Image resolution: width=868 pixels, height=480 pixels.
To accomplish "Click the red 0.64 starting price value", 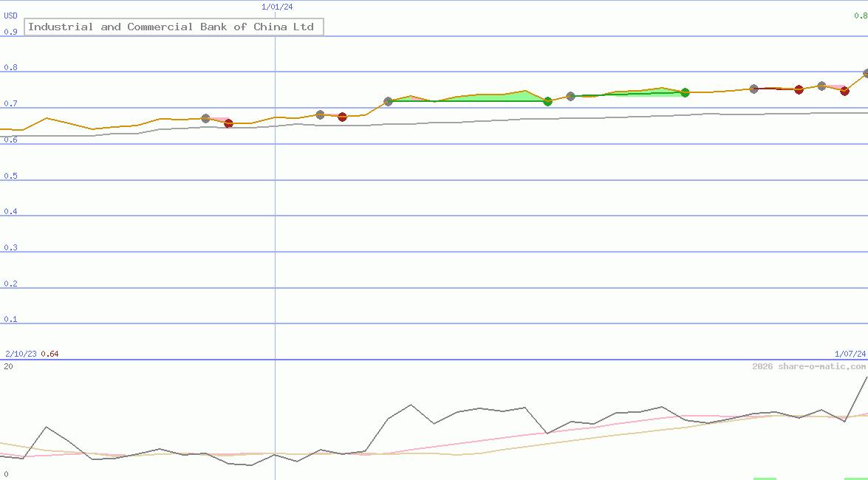I will [49, 354].
